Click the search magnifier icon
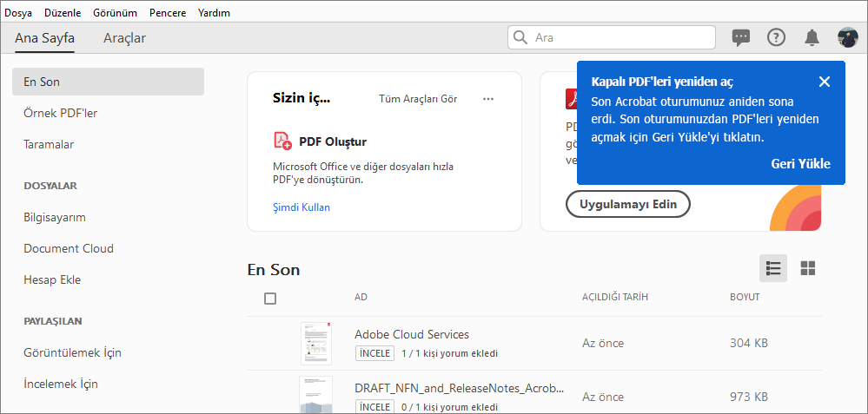This screenshot has height=414, width=868. point(520,37)
